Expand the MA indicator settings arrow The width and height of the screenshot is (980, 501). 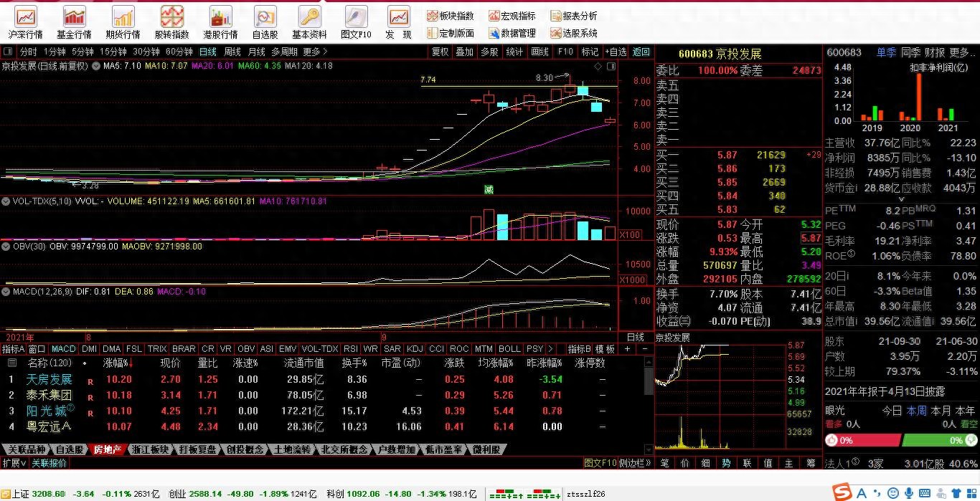(x=95, y=66)
